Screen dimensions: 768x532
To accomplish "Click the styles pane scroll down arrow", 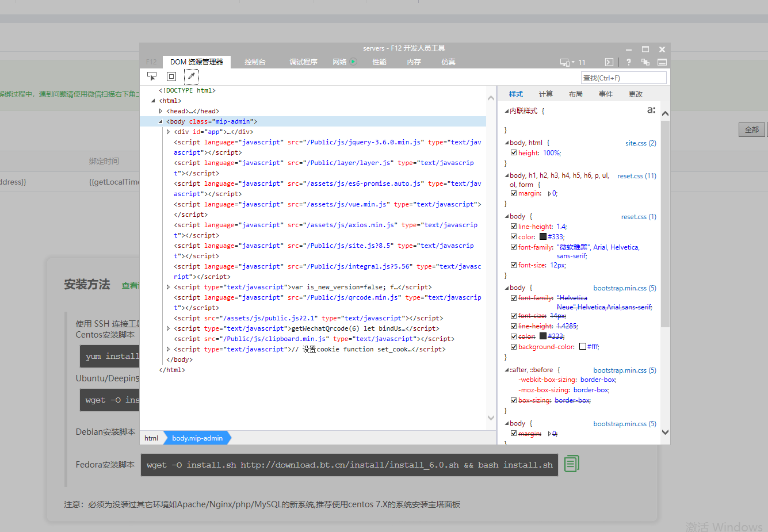I will coord(665,432).
